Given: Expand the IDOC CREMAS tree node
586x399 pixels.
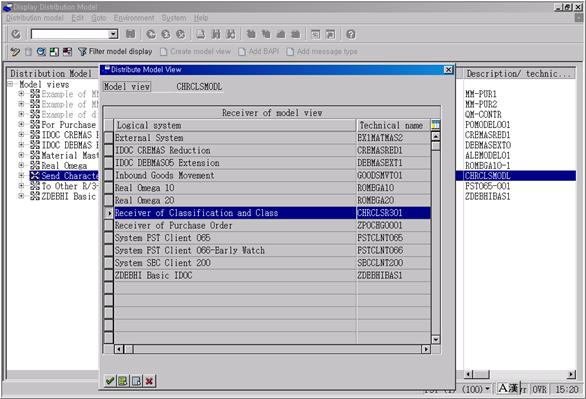Looking at the screenshot, I should 21,134.
